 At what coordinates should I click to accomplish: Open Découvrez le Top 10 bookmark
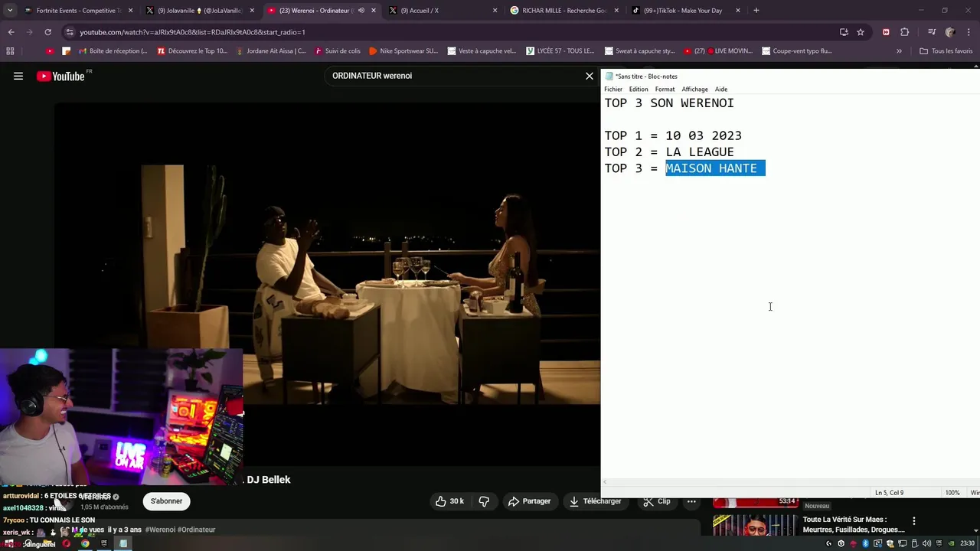coord(192,51)
